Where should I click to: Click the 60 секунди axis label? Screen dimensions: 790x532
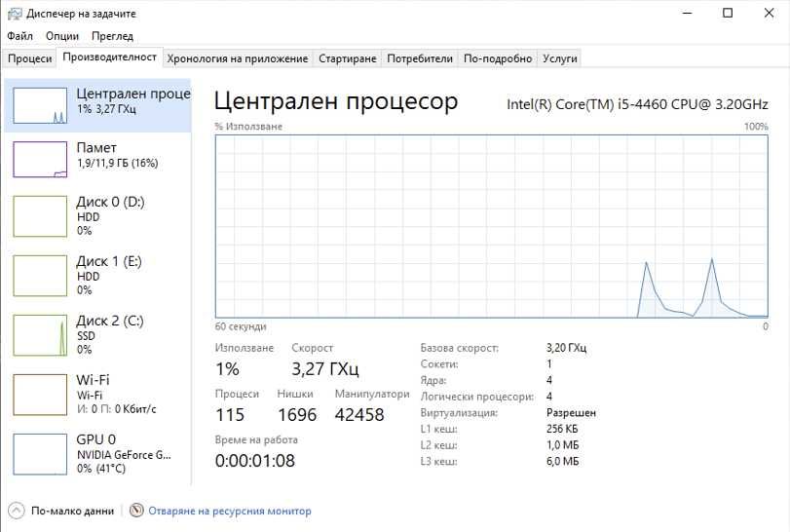(241, 326)
